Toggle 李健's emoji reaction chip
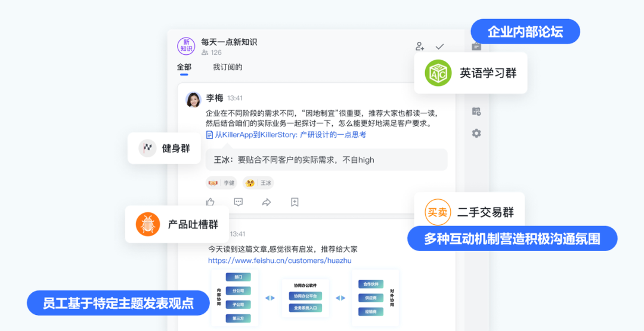 click(221, 183)
